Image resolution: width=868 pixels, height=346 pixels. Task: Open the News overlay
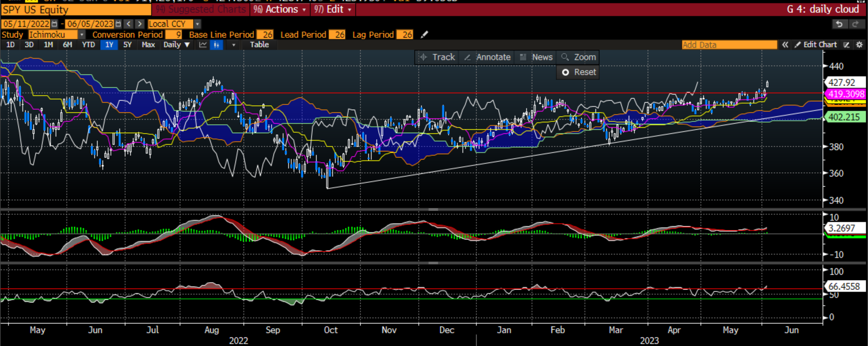pyautogui.click(x=536, y=57)
